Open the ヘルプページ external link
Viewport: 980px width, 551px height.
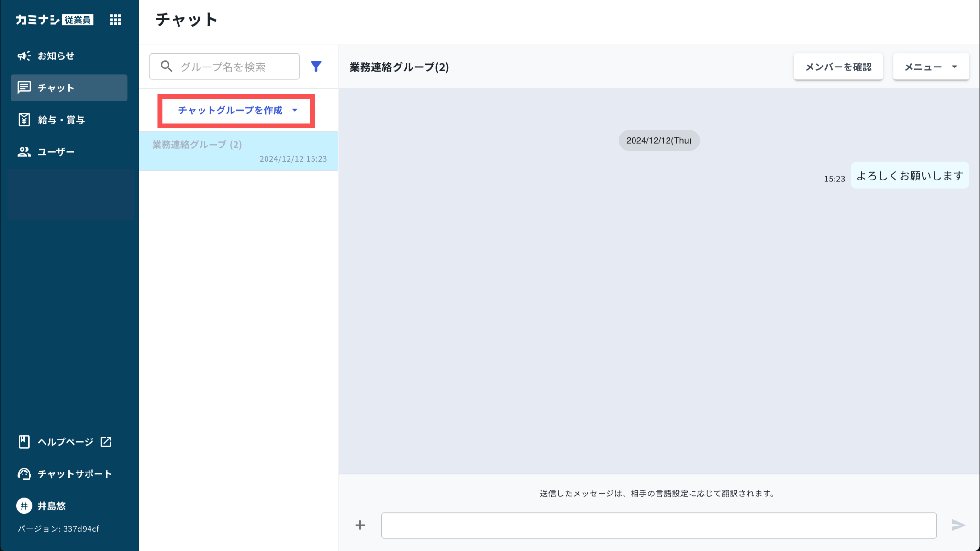point(65,442)
